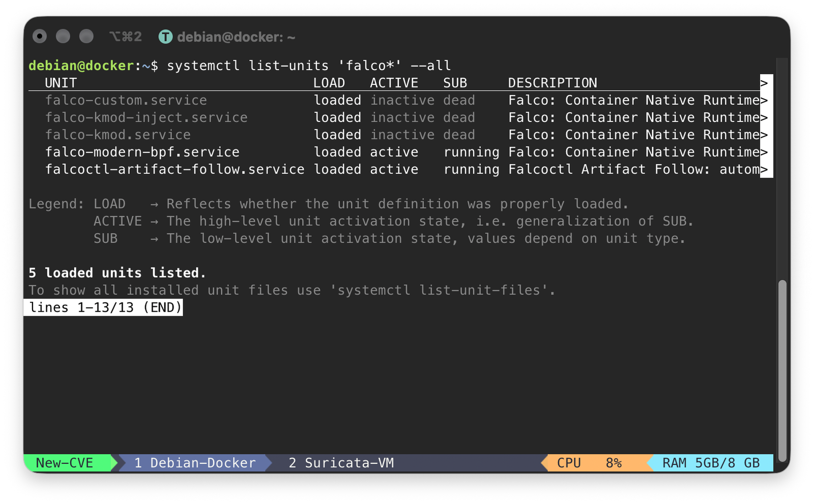Screen dimensions: 814x504
Task: Click the "Falcoctl Artifact Follow: autom" description
Action: [x=634, y=169]
